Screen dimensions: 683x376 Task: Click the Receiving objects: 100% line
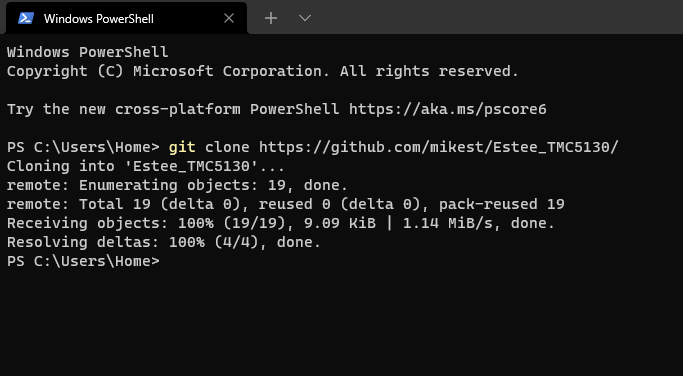[281, 224]
